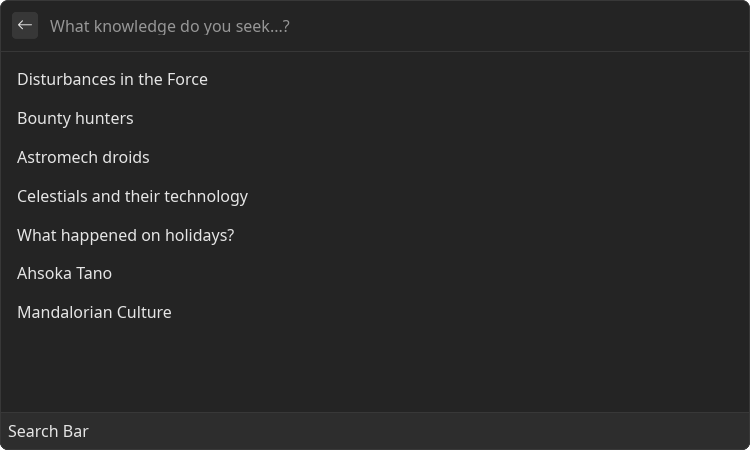Click the search placeholder text
The width and height of the screenshot is (750, 450).
pos(169,27)
